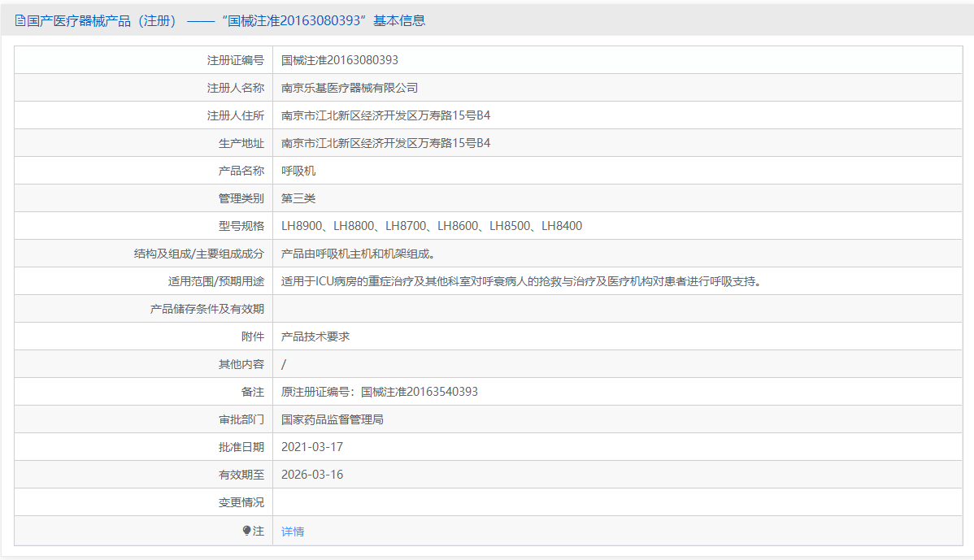Screen dimensions: 974x560
Task: Click the slash value in 其他内容 row
Action: pos(284,364)
